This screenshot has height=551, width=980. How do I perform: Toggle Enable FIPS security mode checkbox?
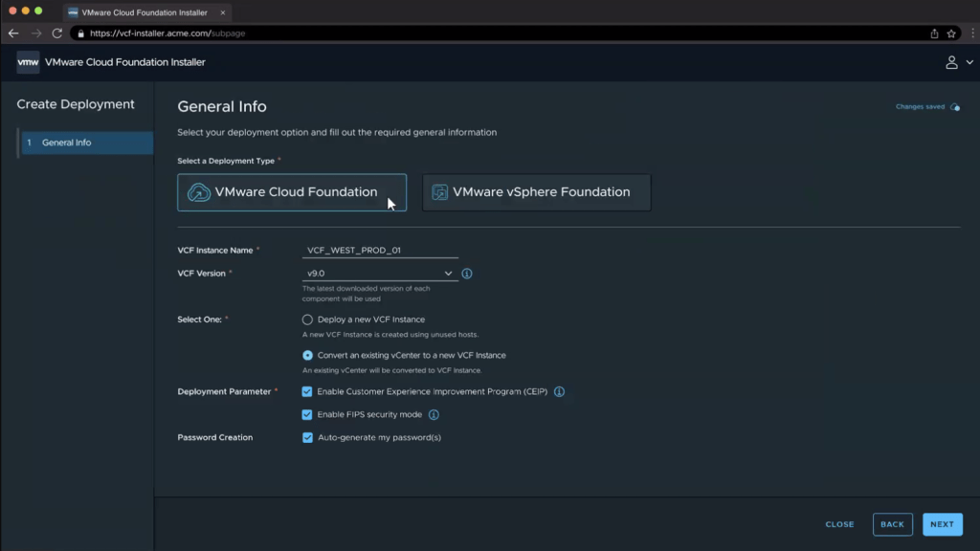[x=307, y=415]
